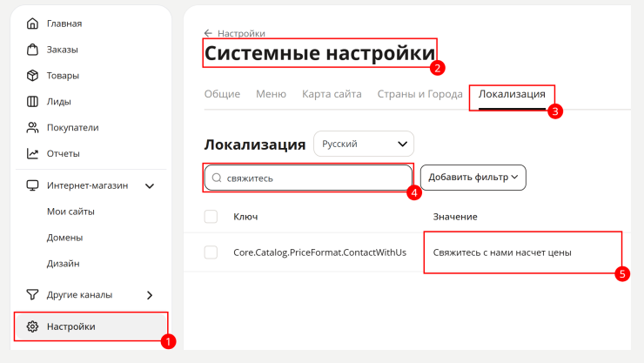Click the monitor icon for Интернет-магазин
The image size is (644, 363).
coord(32,185)
